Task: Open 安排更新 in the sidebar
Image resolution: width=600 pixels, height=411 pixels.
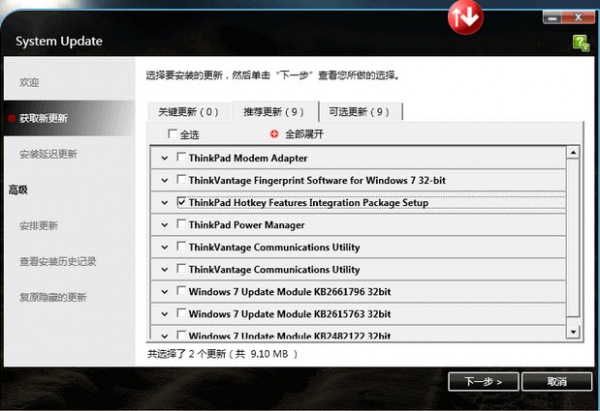Action: [39, 226]
